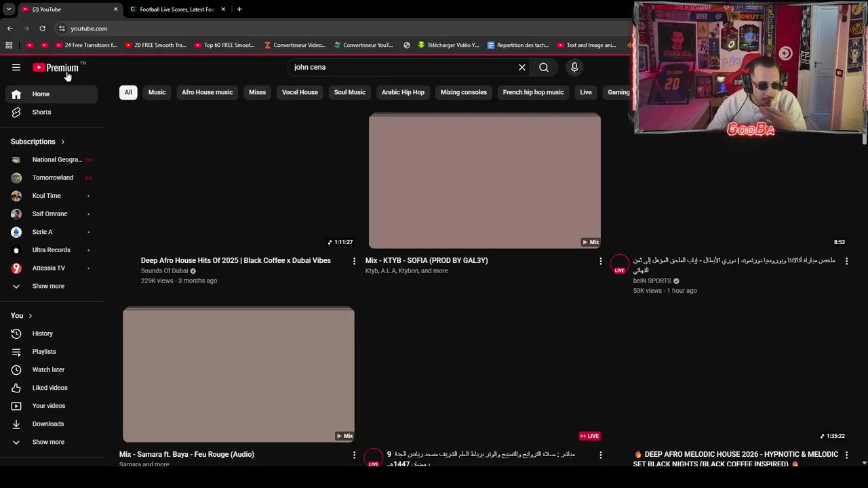Open the tab search dropdown arrow
The width and height of the screenshot is (868, 488).
click(8, 9)
